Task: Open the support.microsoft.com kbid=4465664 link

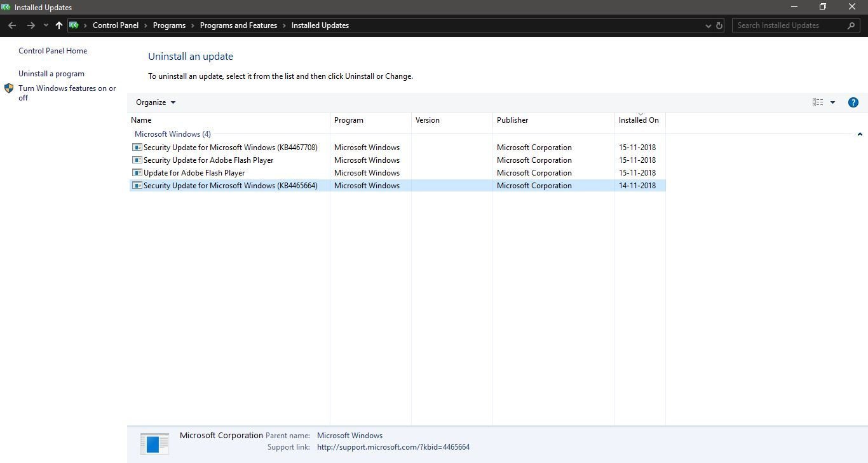Action: coord(393,447)
